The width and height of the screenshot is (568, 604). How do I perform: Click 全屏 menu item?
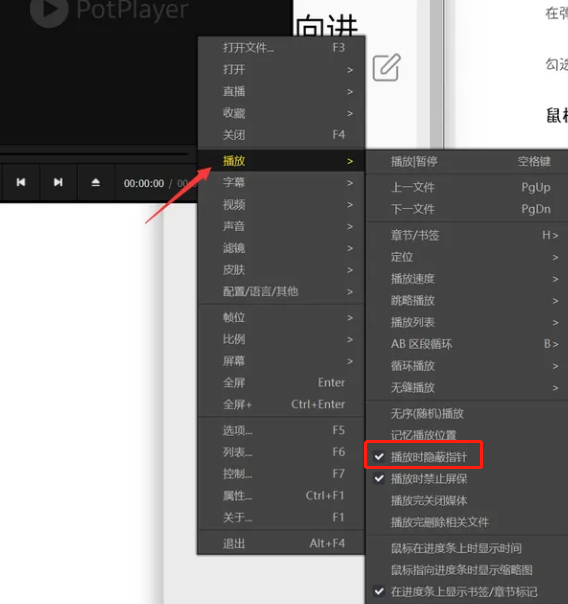[x=281, y=383]
